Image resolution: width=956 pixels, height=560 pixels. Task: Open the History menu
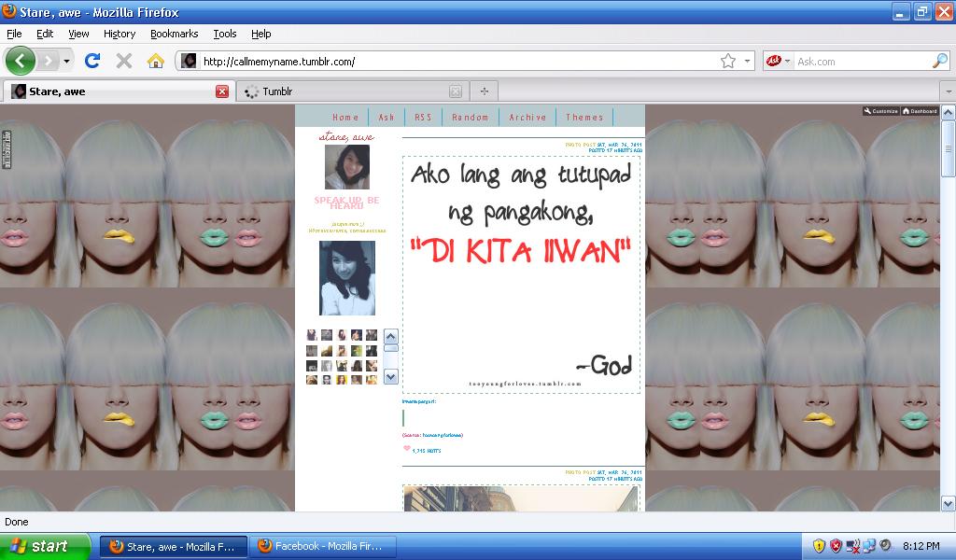(x=119, y=35)
